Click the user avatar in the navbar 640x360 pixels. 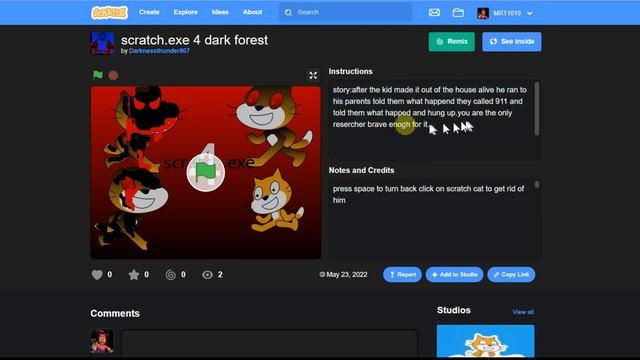[483, 13]
